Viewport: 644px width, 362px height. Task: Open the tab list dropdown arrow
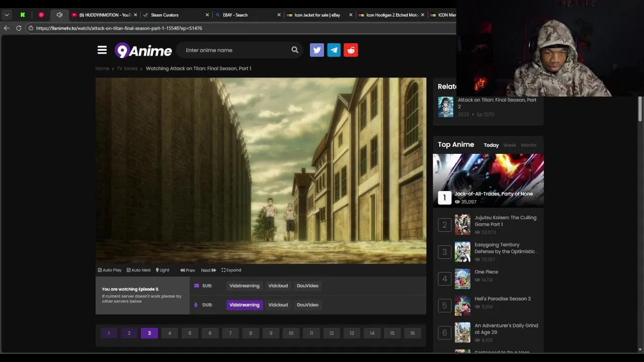[x=7, y=15]
